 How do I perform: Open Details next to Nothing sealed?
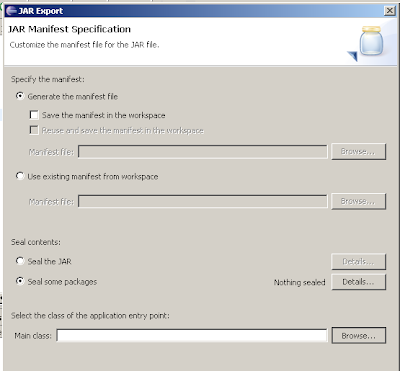coord(358,282)
